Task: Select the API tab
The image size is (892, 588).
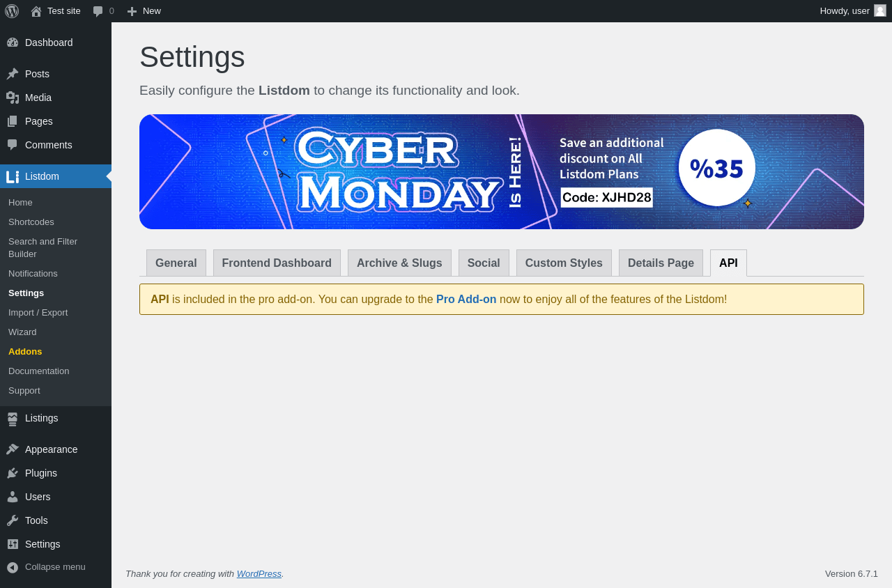Action: 728,263
